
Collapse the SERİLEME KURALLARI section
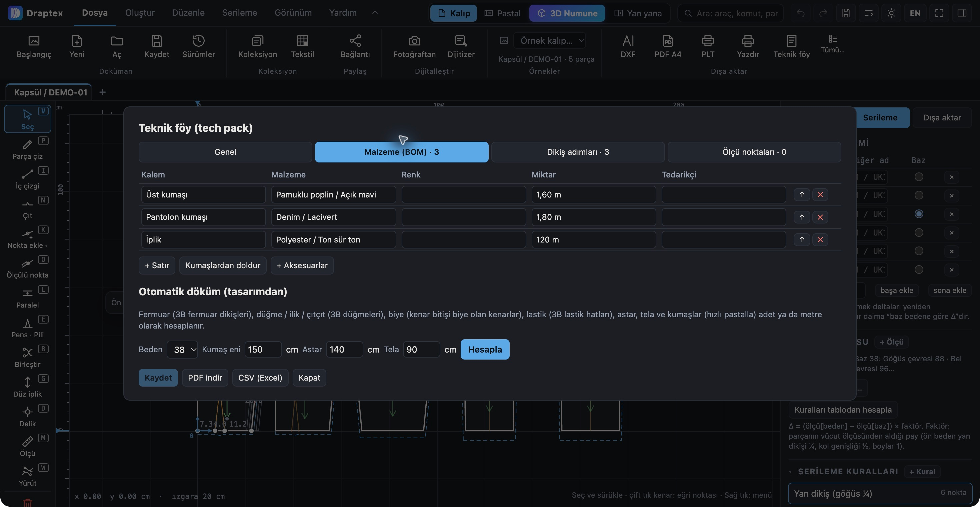[x=791, y=472]
